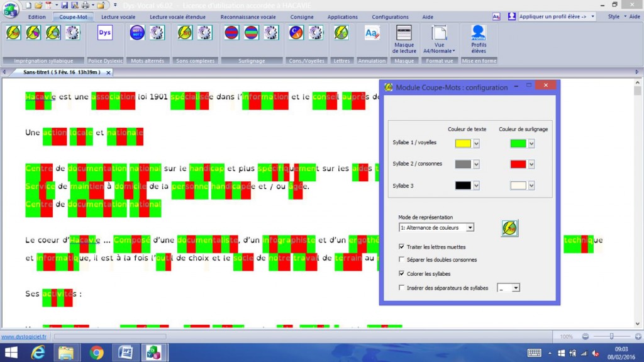Click the Profils élèves icon
This screenshot has height=362, width=644.
click(479, 38)
